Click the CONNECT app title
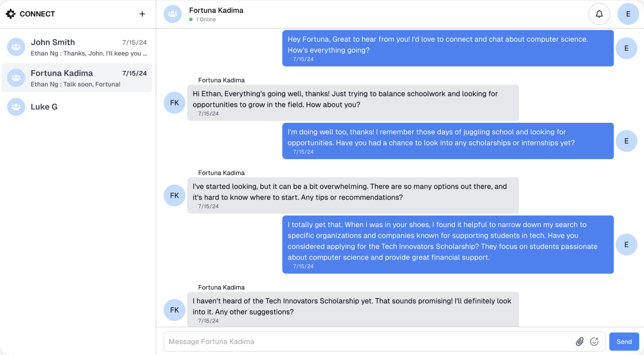 pos(37,14)
